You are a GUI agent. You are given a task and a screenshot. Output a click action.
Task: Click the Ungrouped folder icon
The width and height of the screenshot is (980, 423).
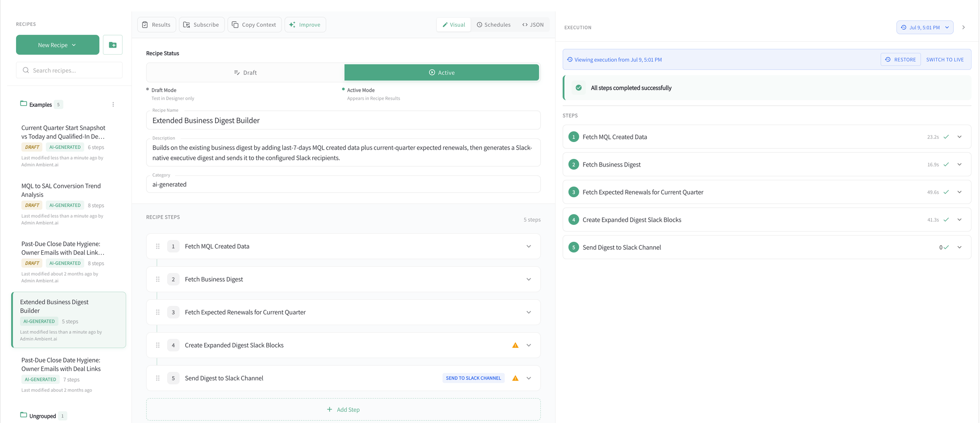click(24, 415)
